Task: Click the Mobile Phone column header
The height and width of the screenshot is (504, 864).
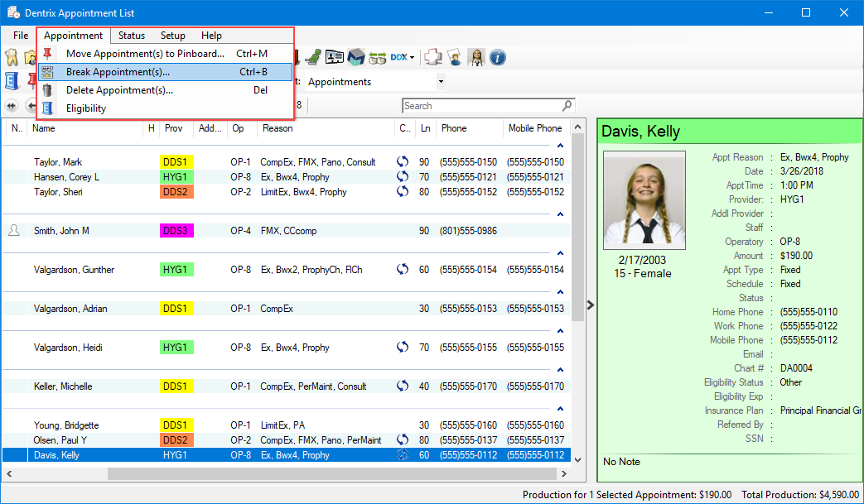Action: (x=534, y=128)
